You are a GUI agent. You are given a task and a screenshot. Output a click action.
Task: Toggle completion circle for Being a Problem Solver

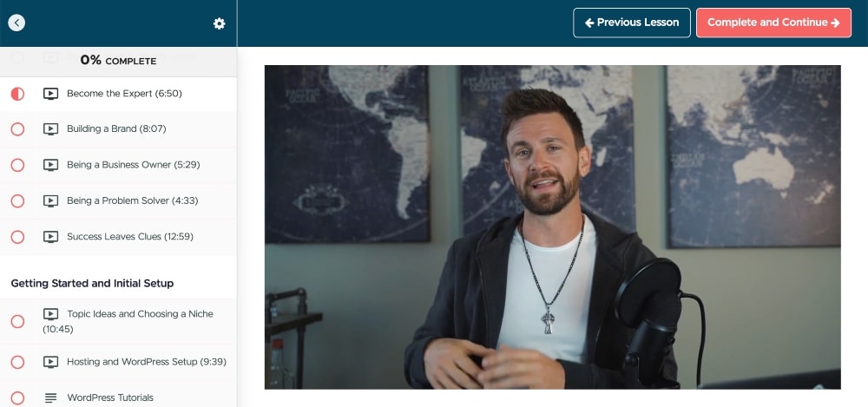(17, 201)
